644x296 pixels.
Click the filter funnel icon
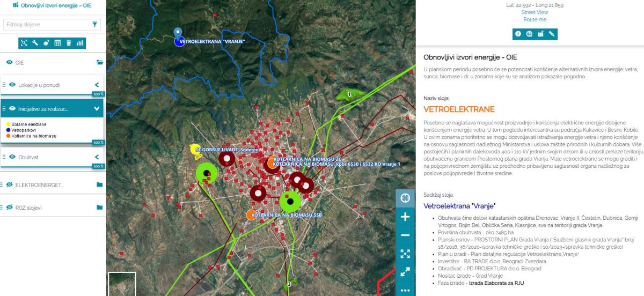[95, 24]
